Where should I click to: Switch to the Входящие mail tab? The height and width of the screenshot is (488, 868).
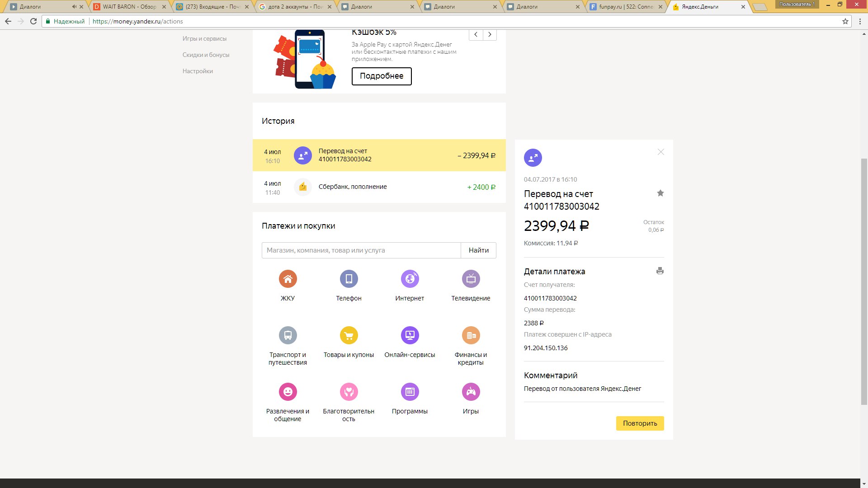212,7
